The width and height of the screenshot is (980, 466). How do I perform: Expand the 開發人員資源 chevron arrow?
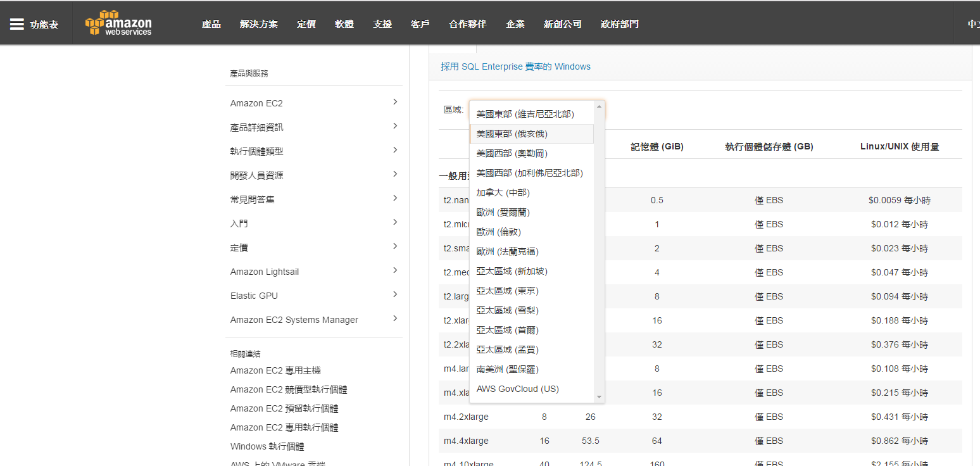click(x=395, y=174)
